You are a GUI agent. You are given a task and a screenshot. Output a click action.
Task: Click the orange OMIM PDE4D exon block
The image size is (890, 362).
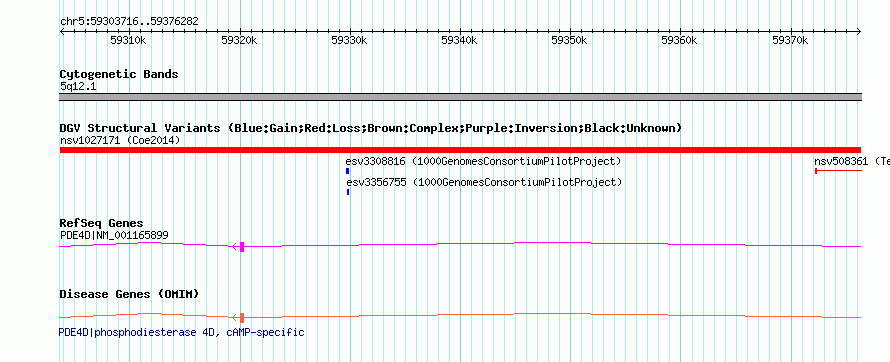coord(242,318)
